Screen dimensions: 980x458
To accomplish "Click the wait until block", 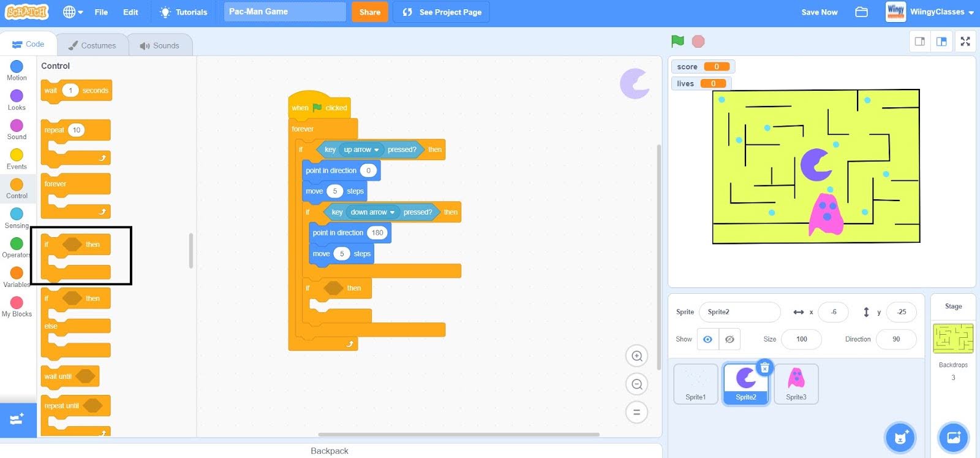I will 70,376.
